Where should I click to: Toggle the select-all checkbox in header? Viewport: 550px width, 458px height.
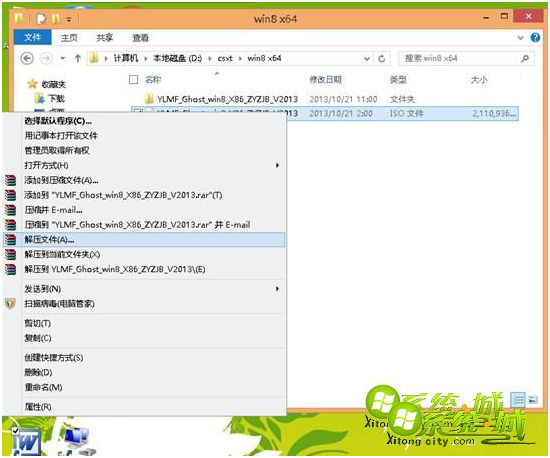tap(134, 80)
